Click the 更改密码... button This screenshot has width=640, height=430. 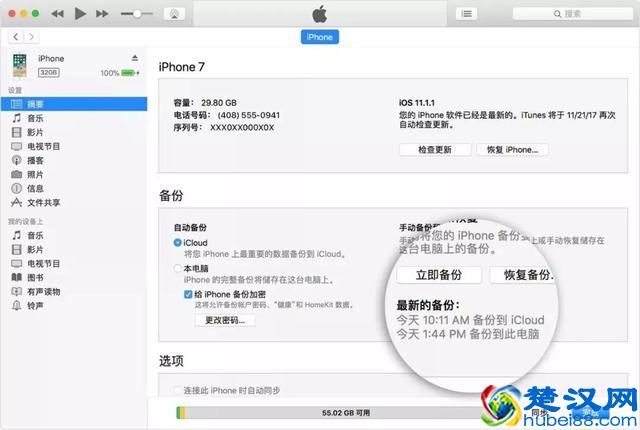(x=225, y=320)
